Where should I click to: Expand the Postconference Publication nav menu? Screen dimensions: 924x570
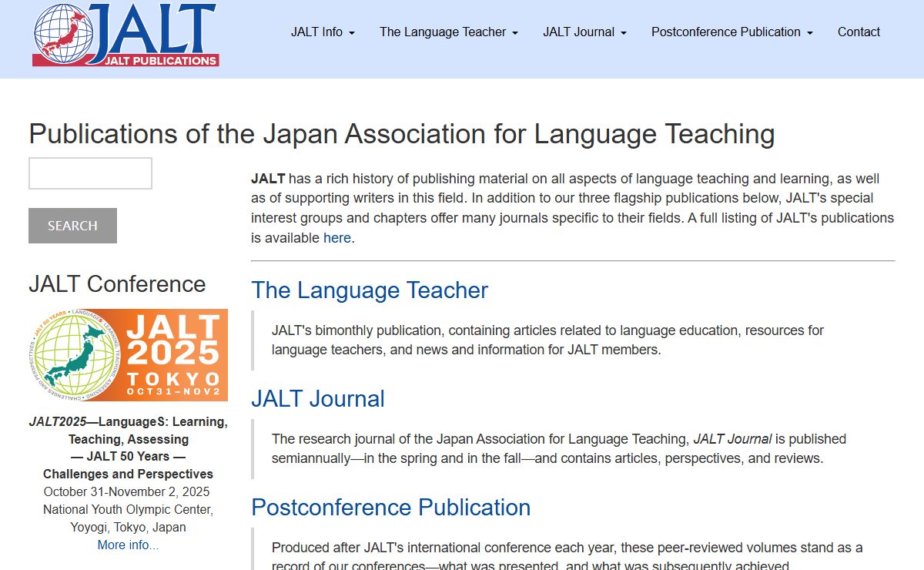pyautogui.click(x=731, y=32)
